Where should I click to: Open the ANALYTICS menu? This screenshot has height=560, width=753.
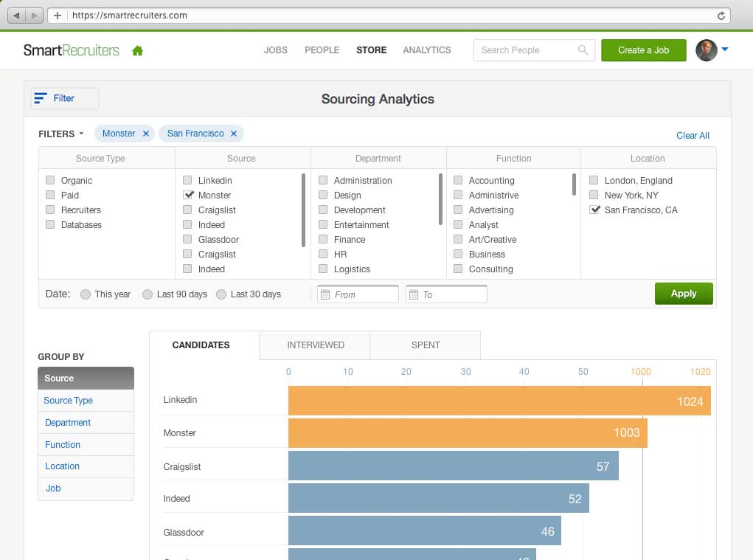click(427, 50)
